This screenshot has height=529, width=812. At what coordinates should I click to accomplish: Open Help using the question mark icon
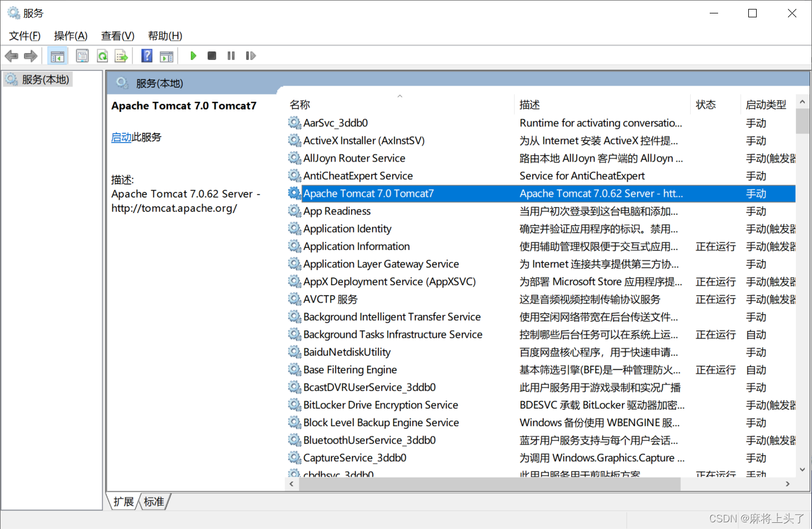[147, 56]
